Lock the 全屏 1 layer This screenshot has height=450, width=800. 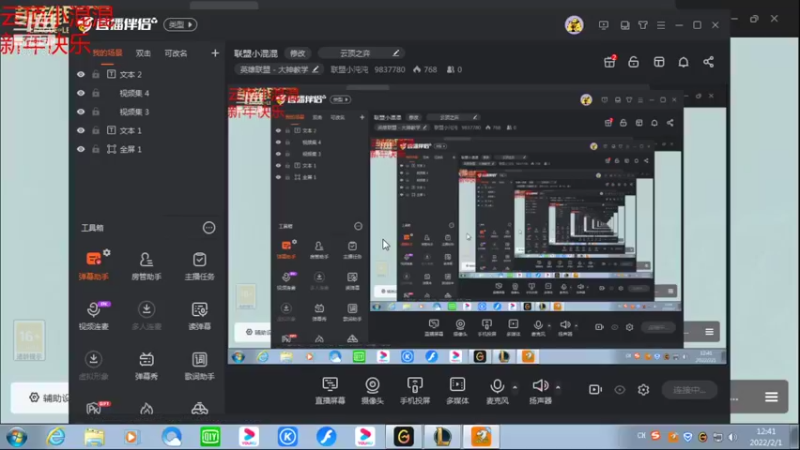coord(95,149)
